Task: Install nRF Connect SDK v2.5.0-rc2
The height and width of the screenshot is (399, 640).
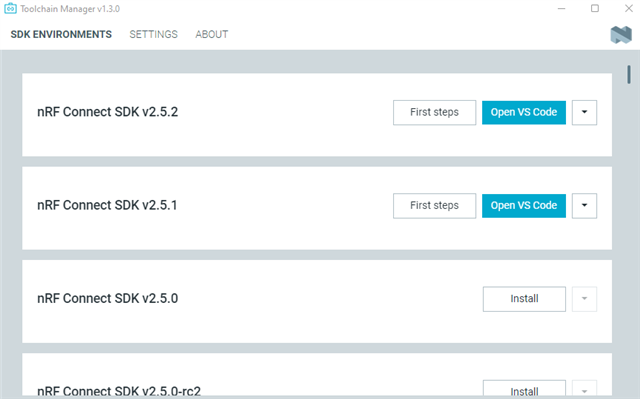Action: pos(524,389)
